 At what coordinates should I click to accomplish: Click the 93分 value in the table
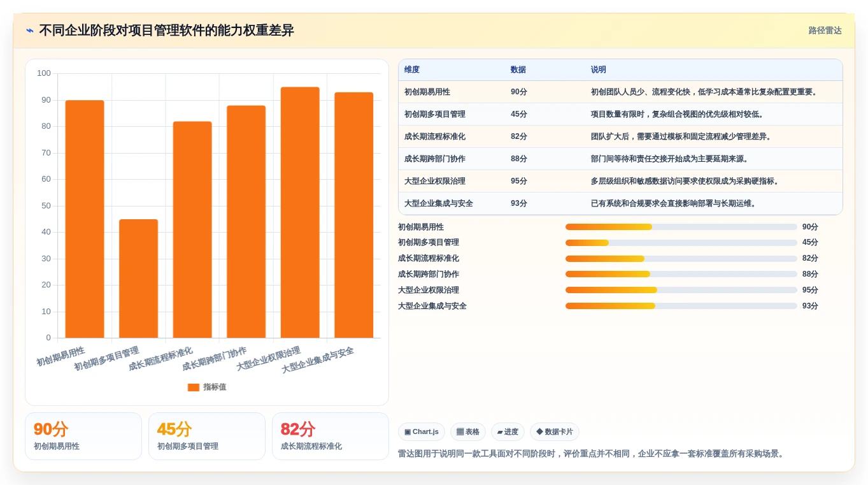pos(519,203)
